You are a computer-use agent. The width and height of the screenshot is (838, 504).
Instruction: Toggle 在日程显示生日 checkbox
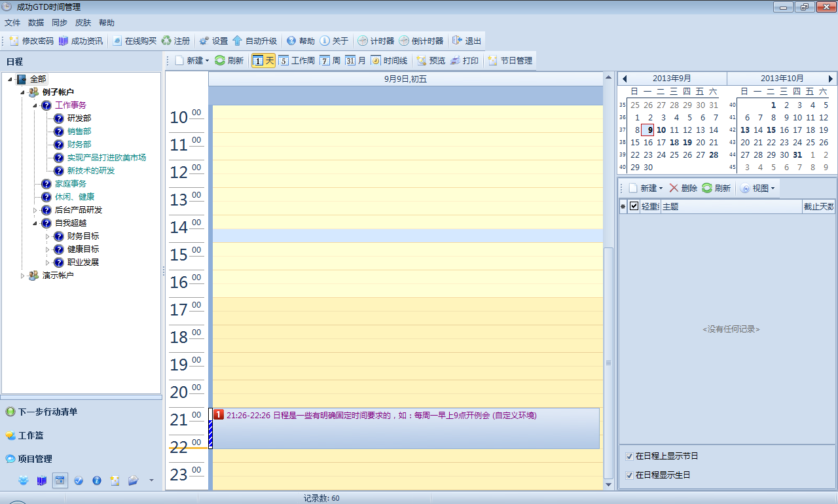[x=629, y=475]
